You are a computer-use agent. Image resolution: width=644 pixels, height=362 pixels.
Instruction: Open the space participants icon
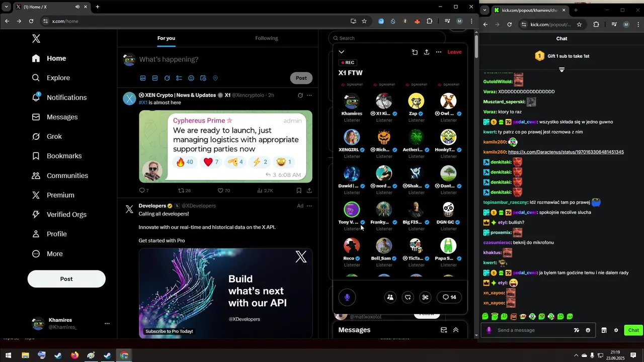pyautogui.click(x=390, y=297)
